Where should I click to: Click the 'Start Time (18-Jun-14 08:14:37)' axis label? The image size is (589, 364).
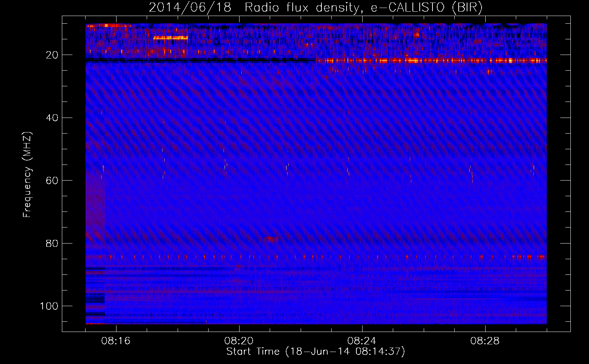[x=316, y=352]
